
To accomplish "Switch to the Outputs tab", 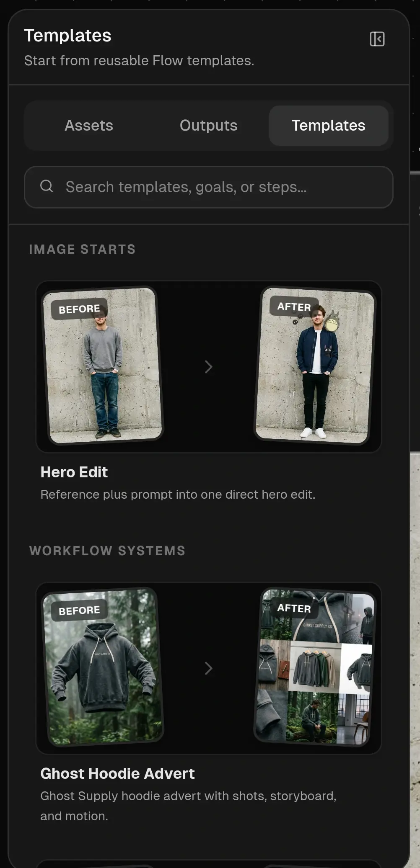I will [209, 126].
